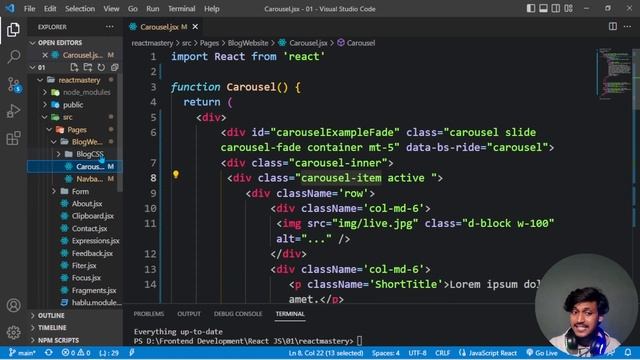Open Fragments.jsx in the file tree
The height and width of the screenshot is (360, 640).
[x=94, y=291]
